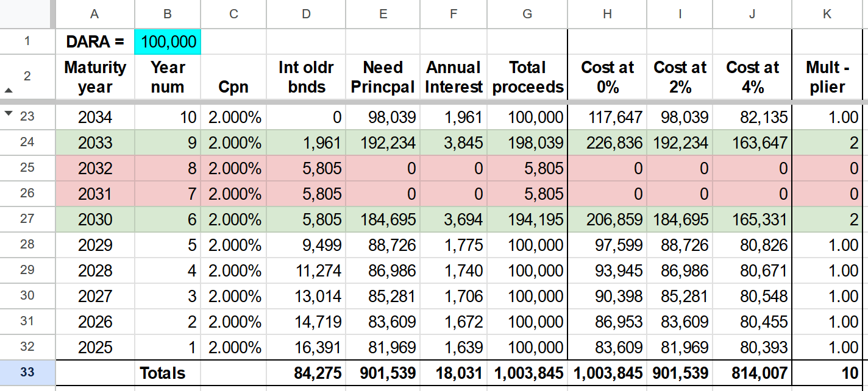Click the 'Int oldr bnds' header cell
The width and height of the screenshot is (868, 391).
pyautogui.click(x=306, y=77)
